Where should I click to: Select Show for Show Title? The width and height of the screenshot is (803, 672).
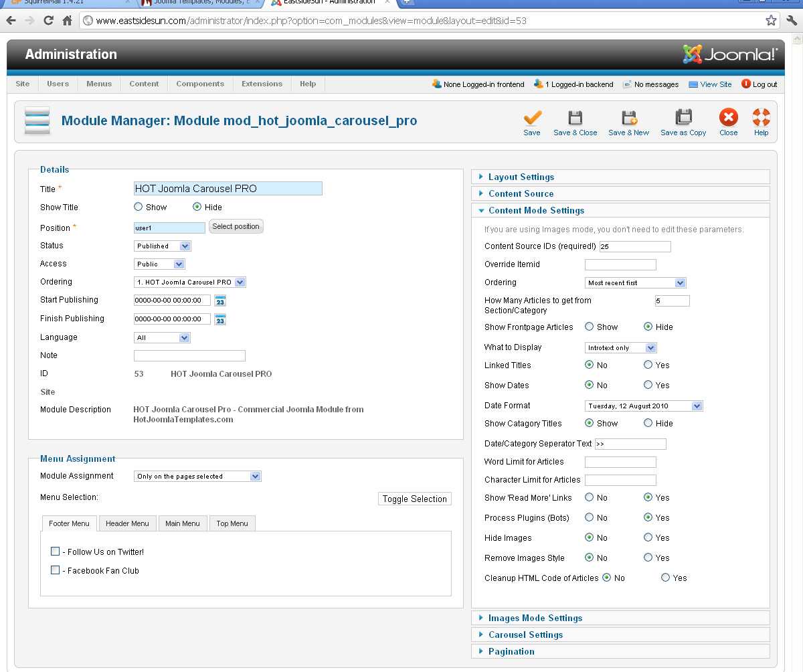[139, 207]
